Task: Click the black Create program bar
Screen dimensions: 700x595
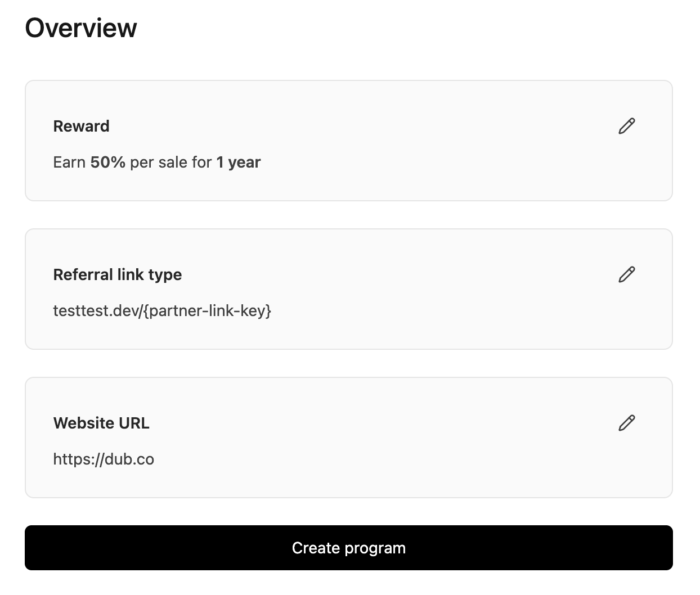Action: point(349,548)
